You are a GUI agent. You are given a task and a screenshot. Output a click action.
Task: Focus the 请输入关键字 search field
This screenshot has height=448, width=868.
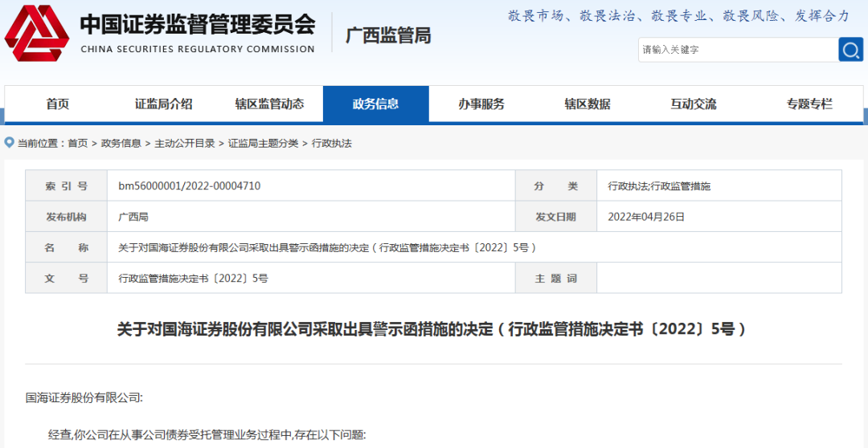pyautogui.click(x=739, y=50)
